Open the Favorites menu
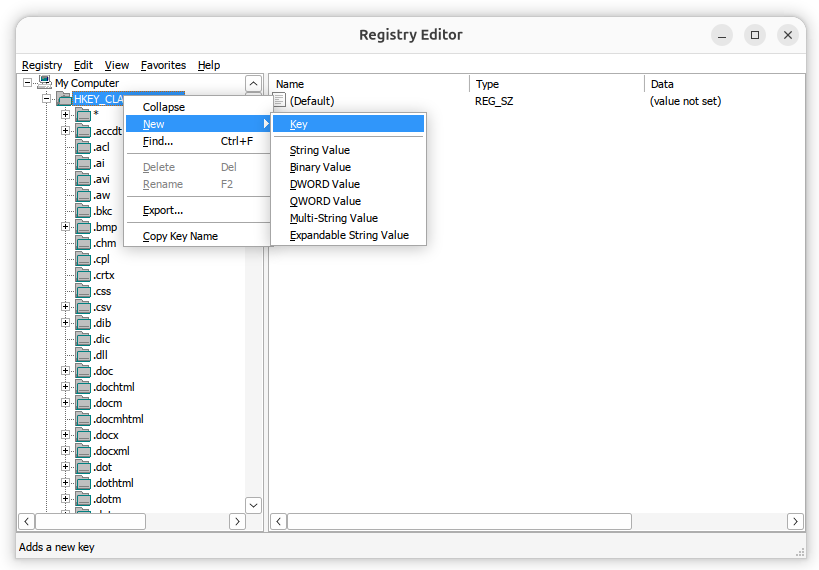819x570 pixels. tap(163, 65)
